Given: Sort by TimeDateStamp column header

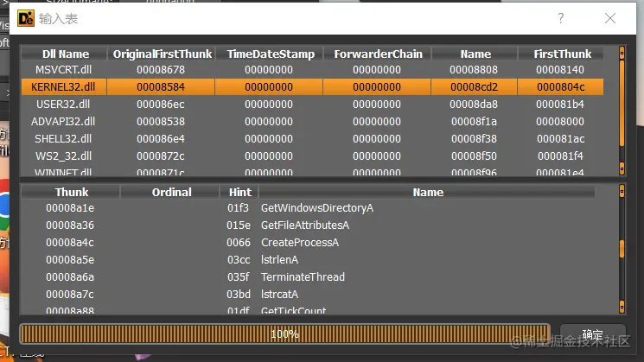Looking at the screenshot, I should pos(270,54).
